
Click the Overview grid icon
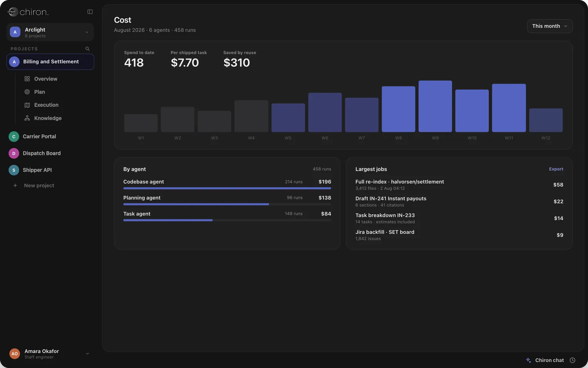tap(27, 79)
